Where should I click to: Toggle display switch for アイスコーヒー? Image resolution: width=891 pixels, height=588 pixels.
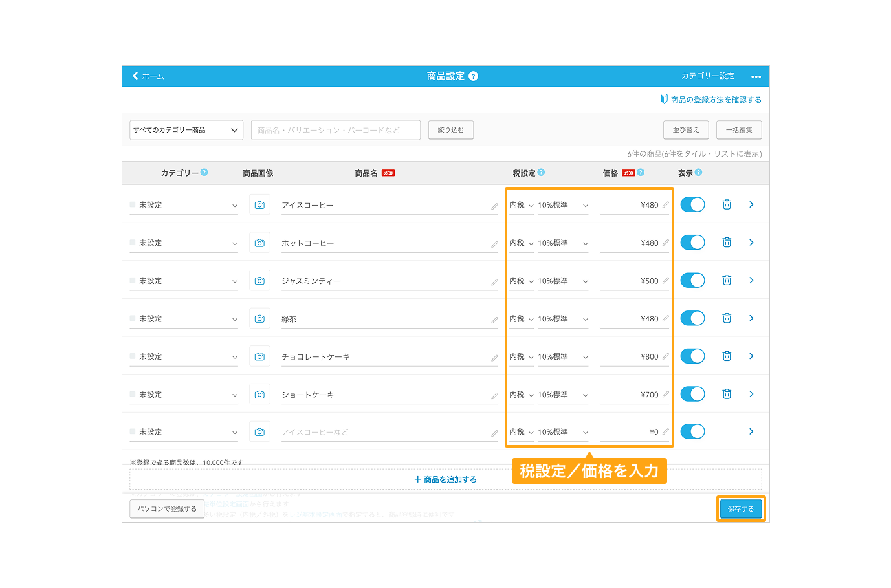(x=692, y=204)
